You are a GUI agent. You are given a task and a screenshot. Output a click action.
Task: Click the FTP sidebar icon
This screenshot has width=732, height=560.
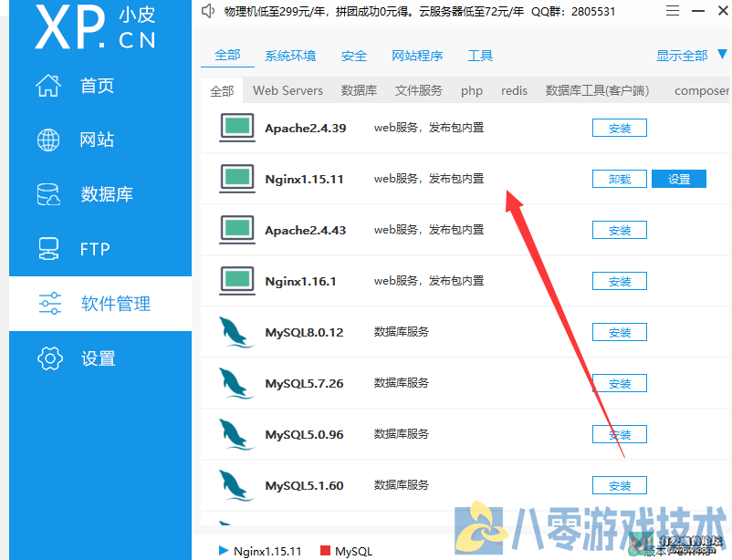(x=48, y=249)
